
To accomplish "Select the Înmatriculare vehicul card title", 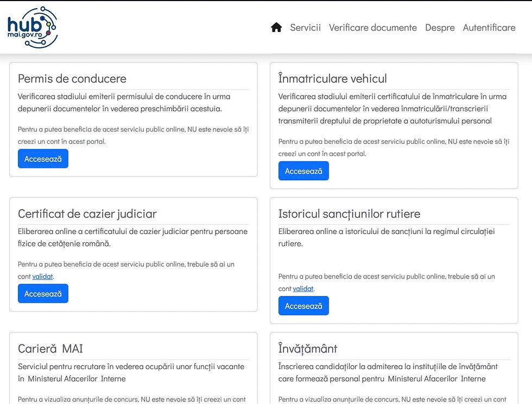I will pyautogui.click(x=332, y=79).
